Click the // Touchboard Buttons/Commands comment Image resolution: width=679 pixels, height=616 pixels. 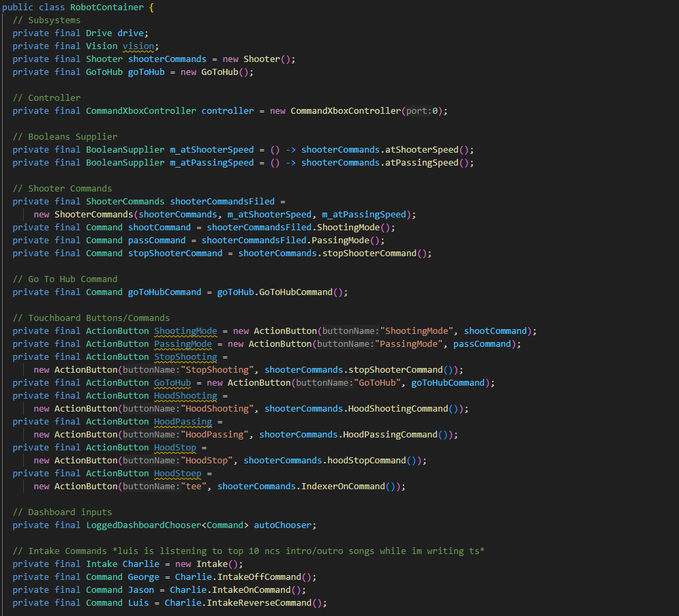[x=91, y=318]
